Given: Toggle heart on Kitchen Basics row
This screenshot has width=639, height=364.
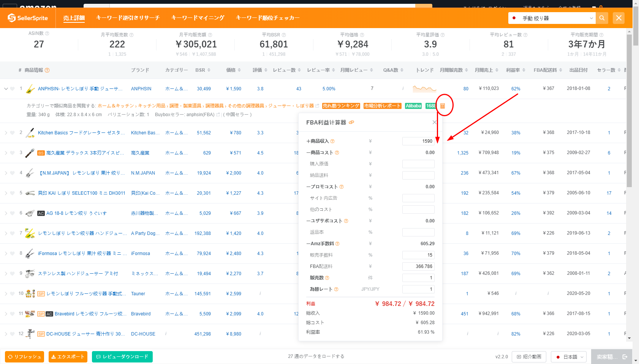Looking at the screenshot, I should 13,133.
